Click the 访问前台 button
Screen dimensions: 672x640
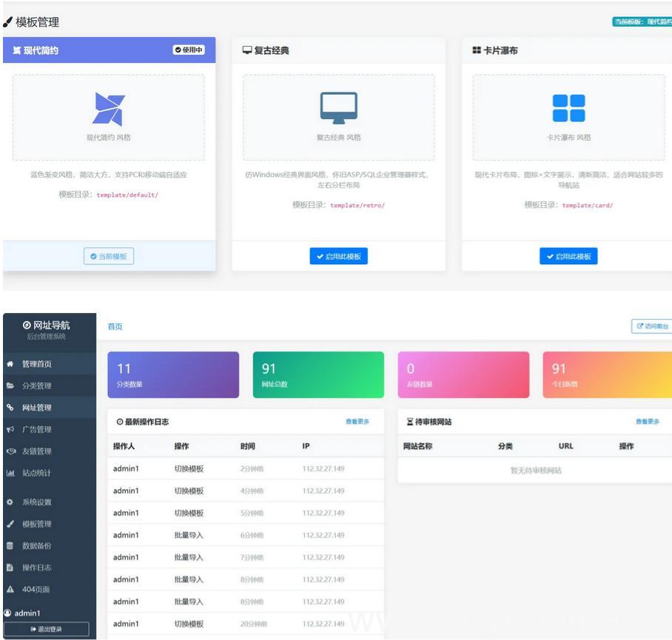click(652, 326)
